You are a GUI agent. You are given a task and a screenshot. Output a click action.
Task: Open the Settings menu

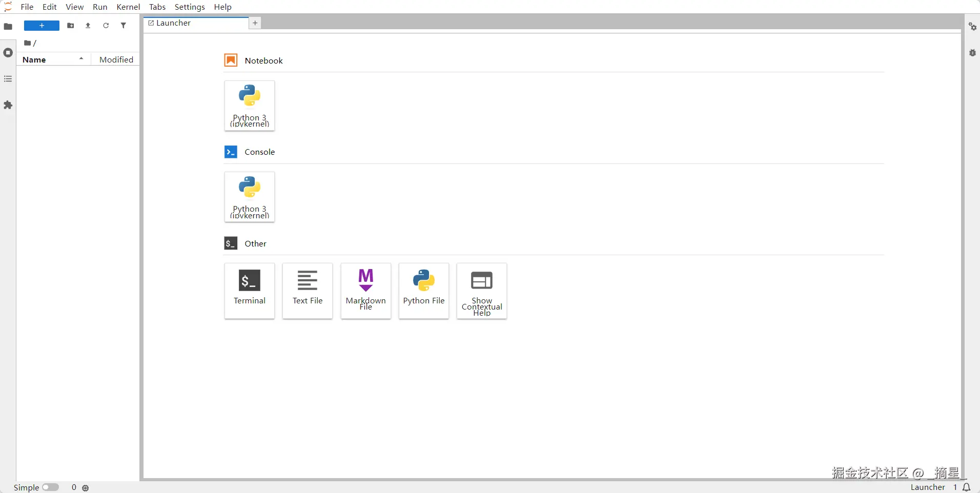coord(190,7)
